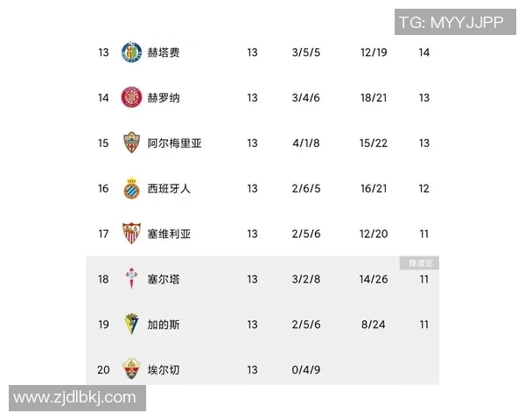This screenshot has width=525, height=420.
Task: Click the TG: MYYJJPP watermark
Action: point(451,22)
